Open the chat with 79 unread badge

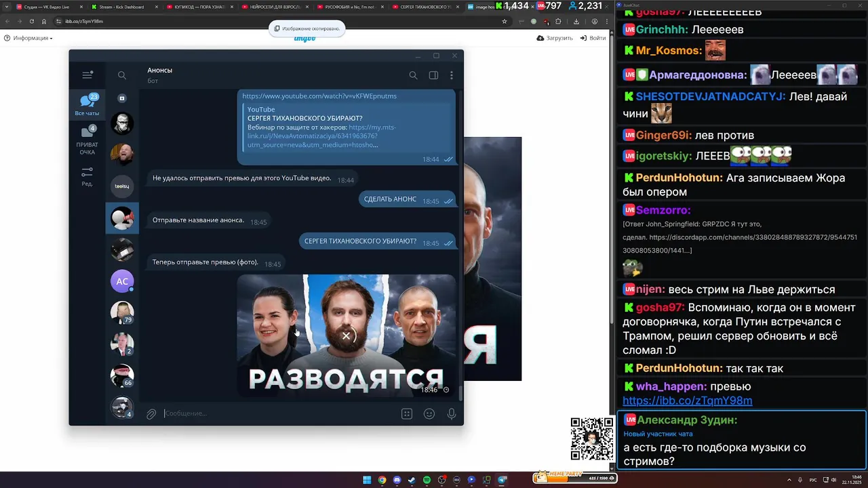coord(122,312)
